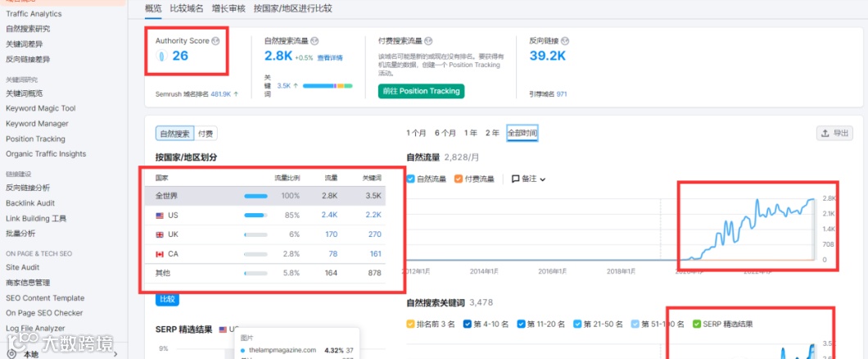868x359 pixels.
Task: Open Organic Traffic Insights in sidebar
Action: [46, 153]
